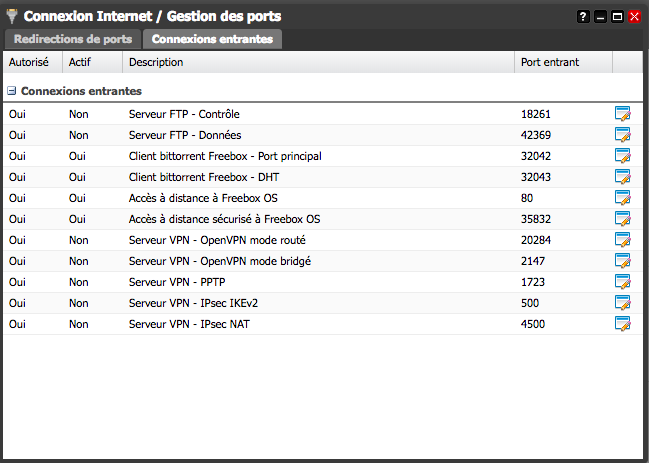Edit Client bittorrent Freebox Port principal
The width and height of the screenshot is (649, 463).
point(623,156)
